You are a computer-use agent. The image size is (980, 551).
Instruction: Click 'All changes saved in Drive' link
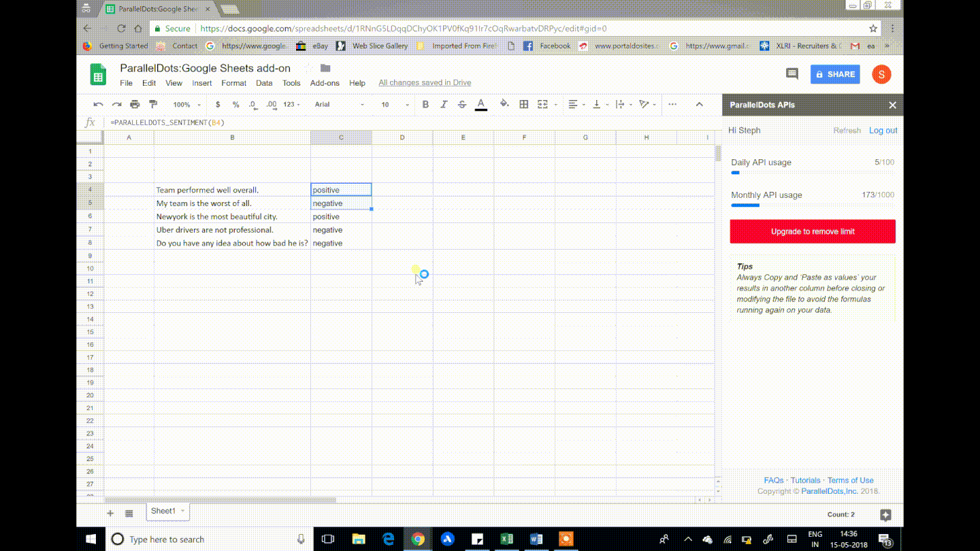click(x=425, y=83)
